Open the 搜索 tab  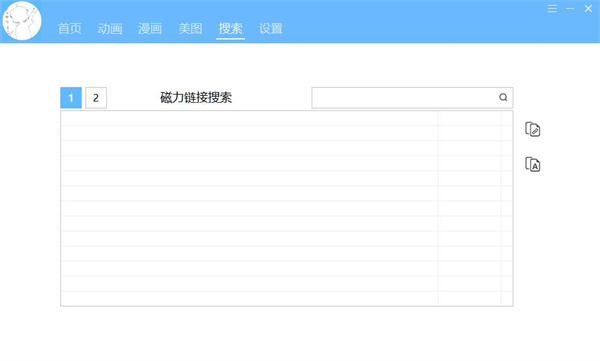click(230, 28)
